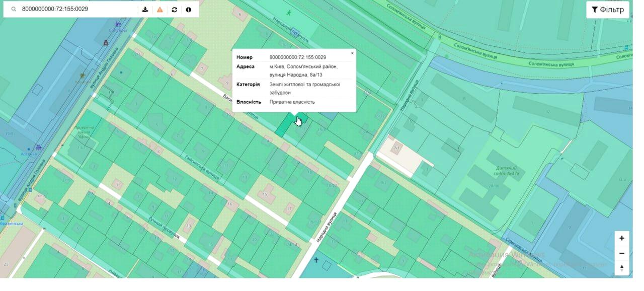The image size is (644, 291).
Task: Click the magnifying glass search icon
Action: point(14,10)
